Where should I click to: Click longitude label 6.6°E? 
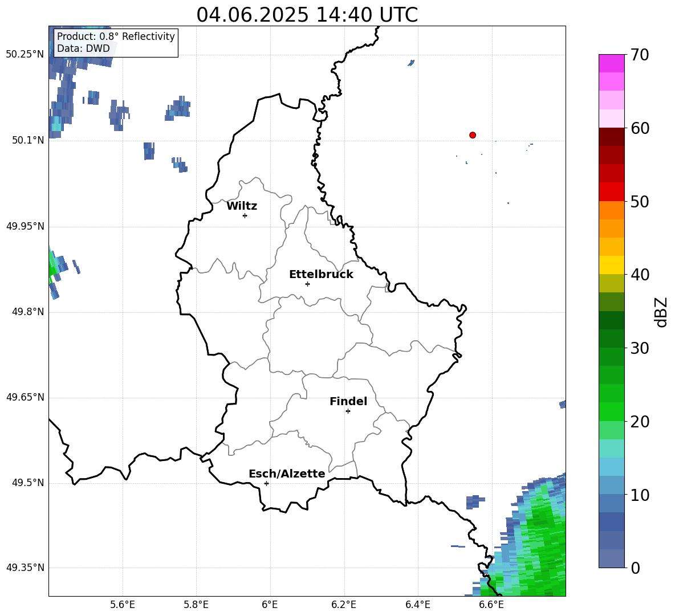(x=491, y=605)
